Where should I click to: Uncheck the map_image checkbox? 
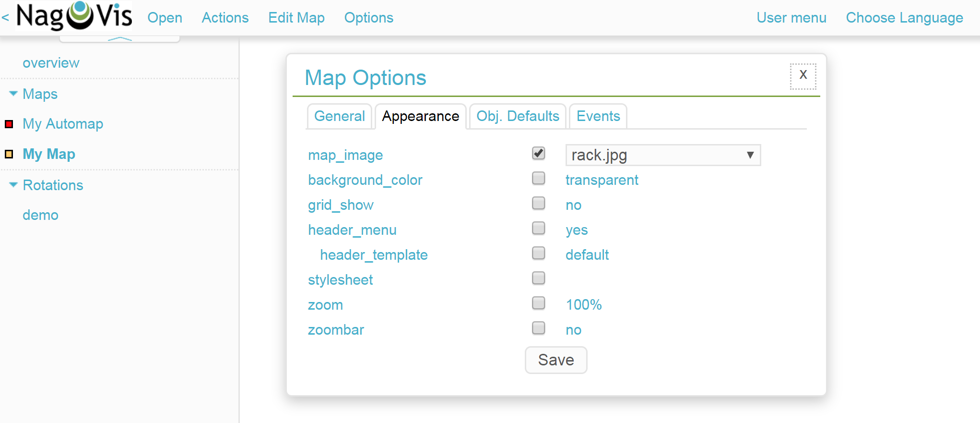tap(539, 154)
